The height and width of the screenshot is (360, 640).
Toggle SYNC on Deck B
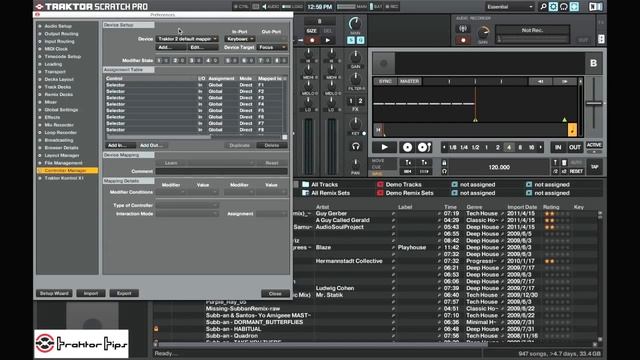pos(385,81)
